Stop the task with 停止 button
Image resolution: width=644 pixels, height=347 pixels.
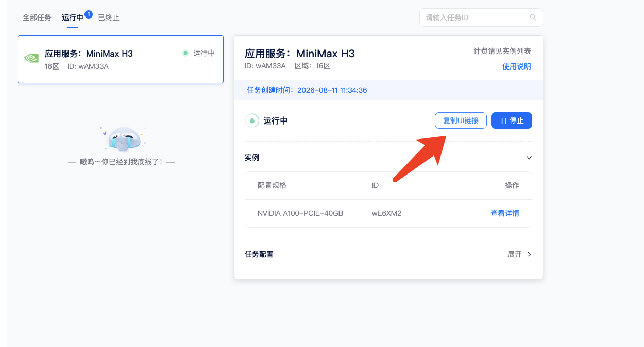[x=512, y=120]
